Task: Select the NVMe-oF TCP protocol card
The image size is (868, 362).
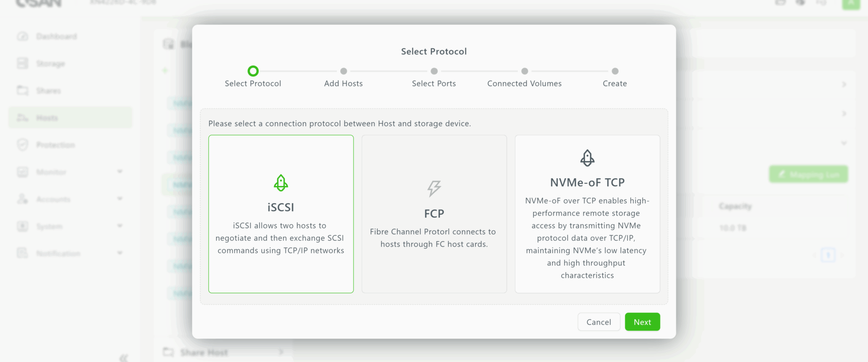Action: pos(587,214)
